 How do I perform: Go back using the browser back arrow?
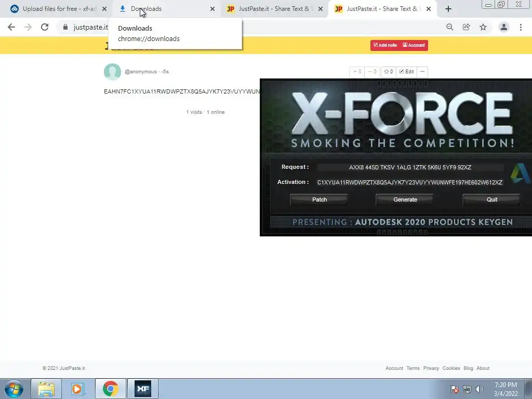click(x=11, y=27)
